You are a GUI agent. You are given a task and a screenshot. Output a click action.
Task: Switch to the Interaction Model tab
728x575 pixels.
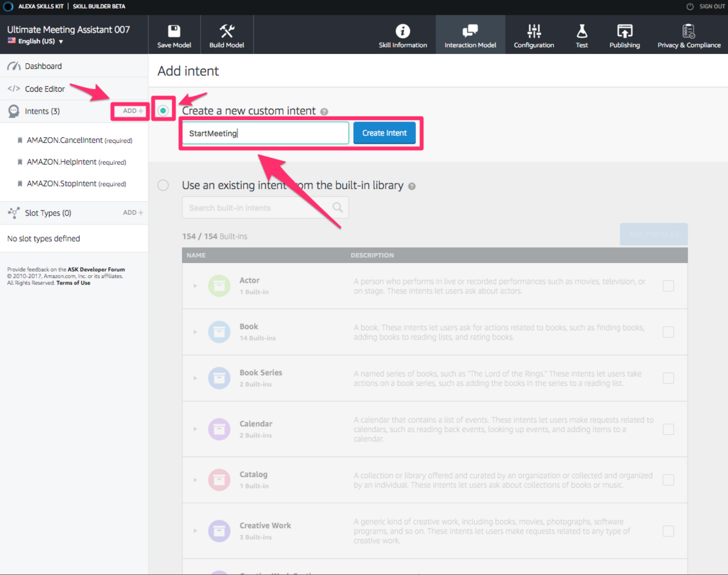click(x=471, y=35)
